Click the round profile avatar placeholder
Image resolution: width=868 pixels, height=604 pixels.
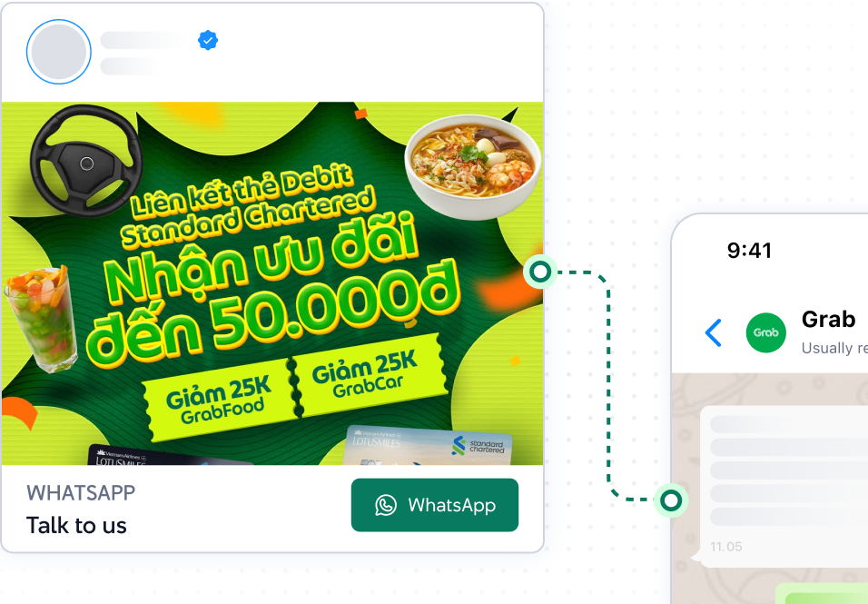59,52
